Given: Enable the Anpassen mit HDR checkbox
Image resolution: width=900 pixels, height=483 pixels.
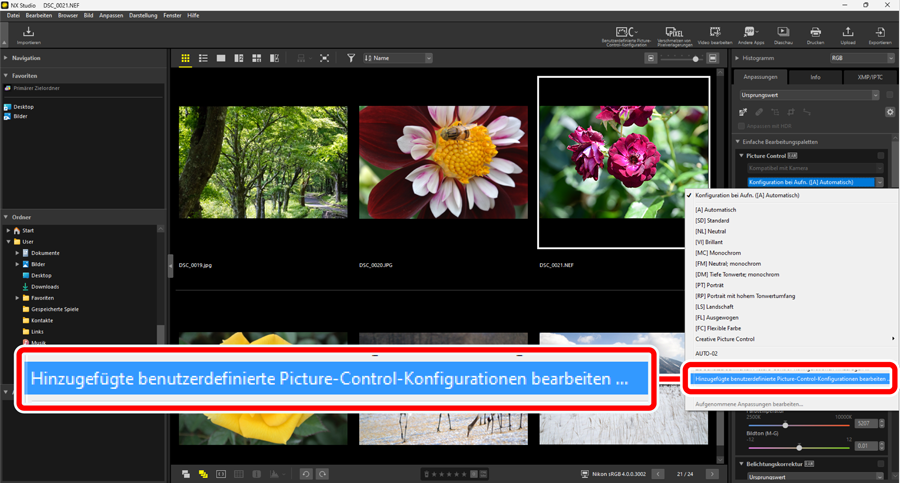Looking at the screenshot, I should pos(742,125).
